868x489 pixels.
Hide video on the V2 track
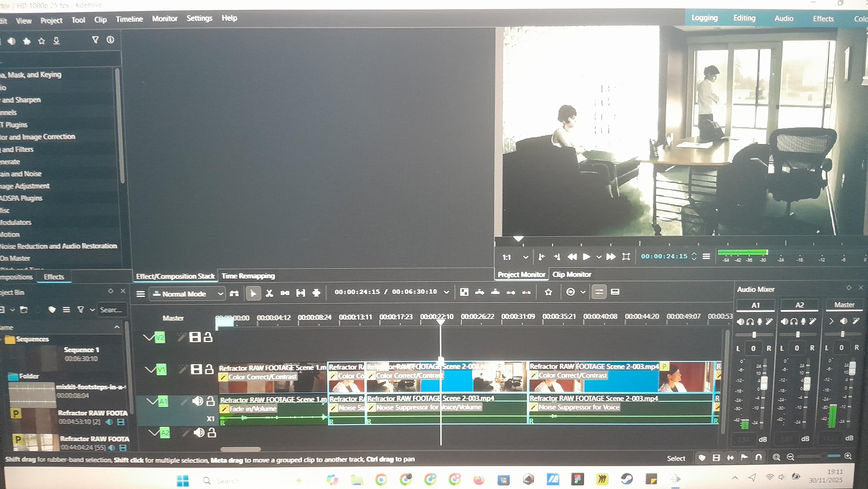pyautogui.click(x=195, y=337)
